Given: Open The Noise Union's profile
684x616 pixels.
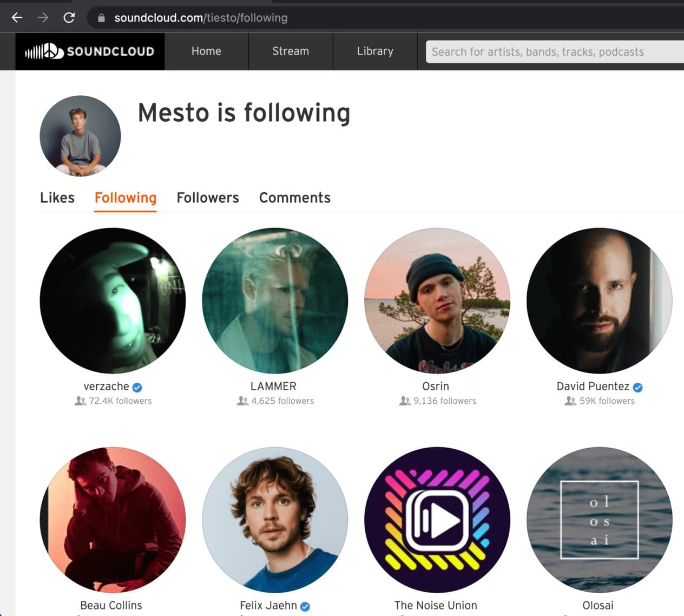Looking at the screenshot, I should click(x=436, y=605).
